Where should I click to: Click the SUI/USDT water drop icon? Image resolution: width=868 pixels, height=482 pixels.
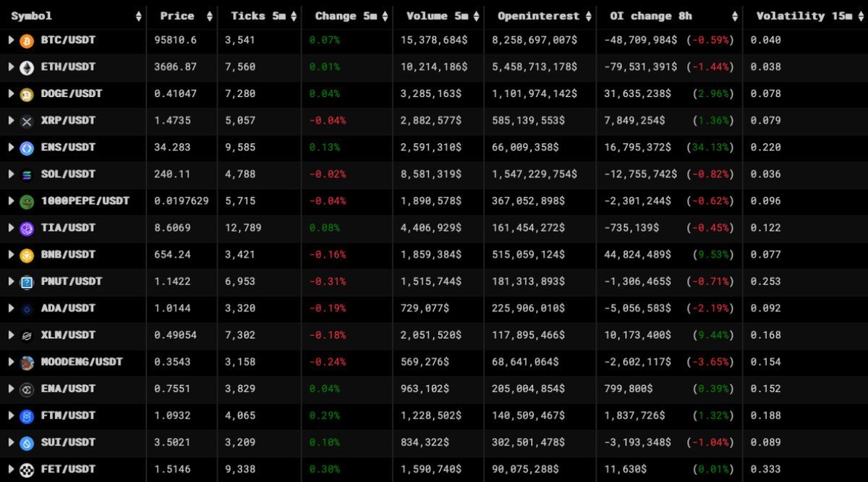27,442
